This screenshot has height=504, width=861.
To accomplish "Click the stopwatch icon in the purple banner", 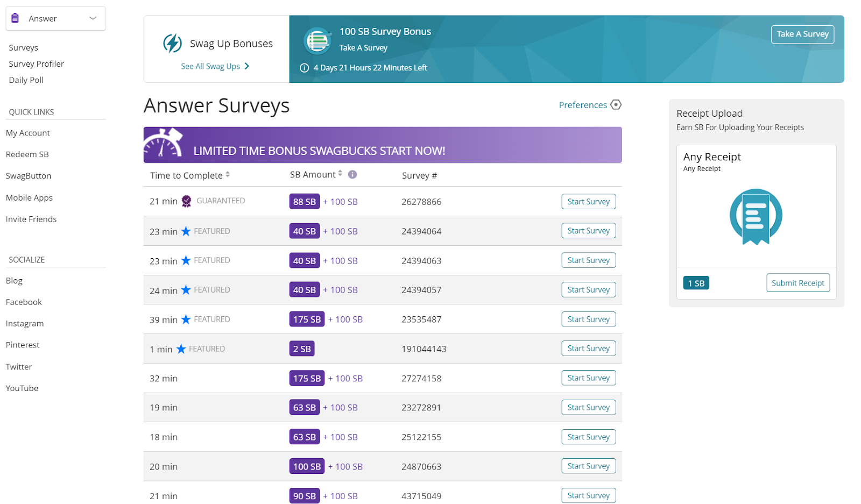I will pos(163,144).
